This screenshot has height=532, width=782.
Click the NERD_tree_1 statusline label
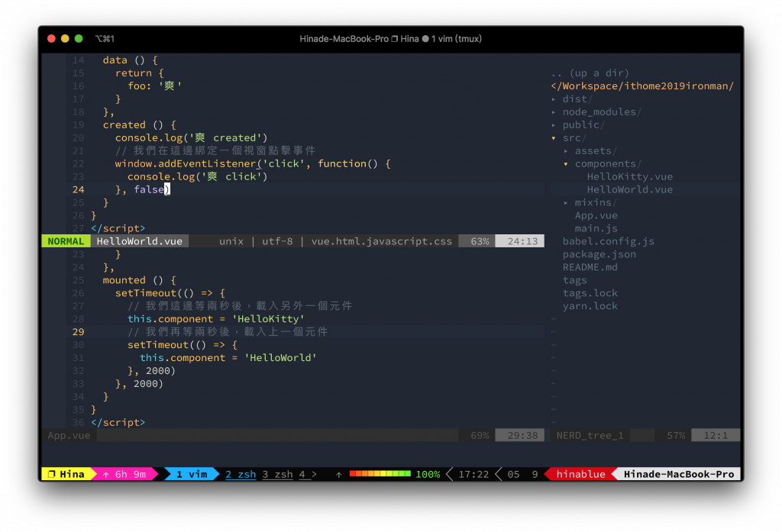click(x=590, y=435)
